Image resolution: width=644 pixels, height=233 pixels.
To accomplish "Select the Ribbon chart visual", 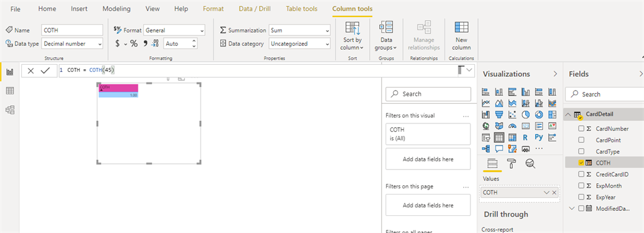I will tap(552, 103).
